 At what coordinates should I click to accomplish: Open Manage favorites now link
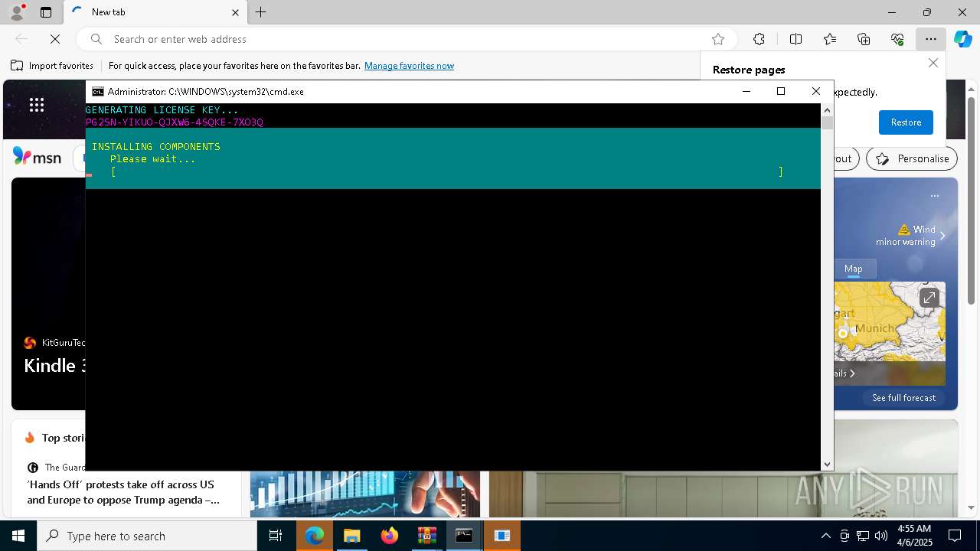click(409, 66)
